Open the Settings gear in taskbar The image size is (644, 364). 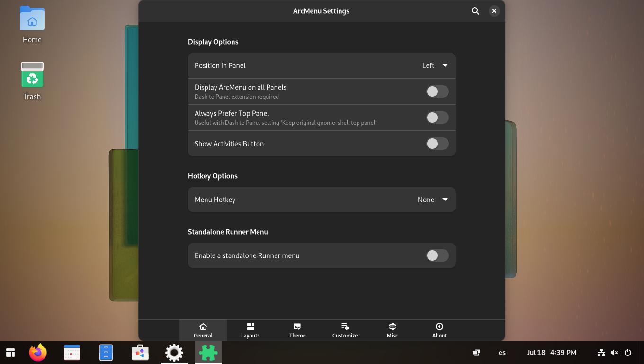click(x=174, y=353)
